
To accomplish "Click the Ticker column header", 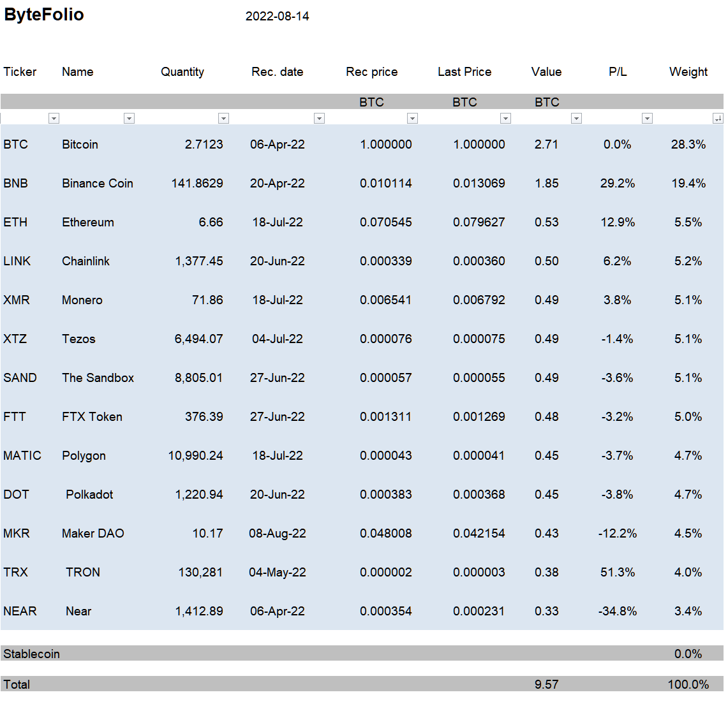I will (20, 72).
